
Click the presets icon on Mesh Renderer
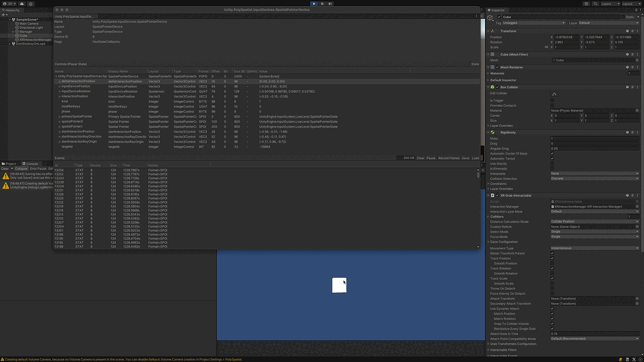click(x=632, y=67)
